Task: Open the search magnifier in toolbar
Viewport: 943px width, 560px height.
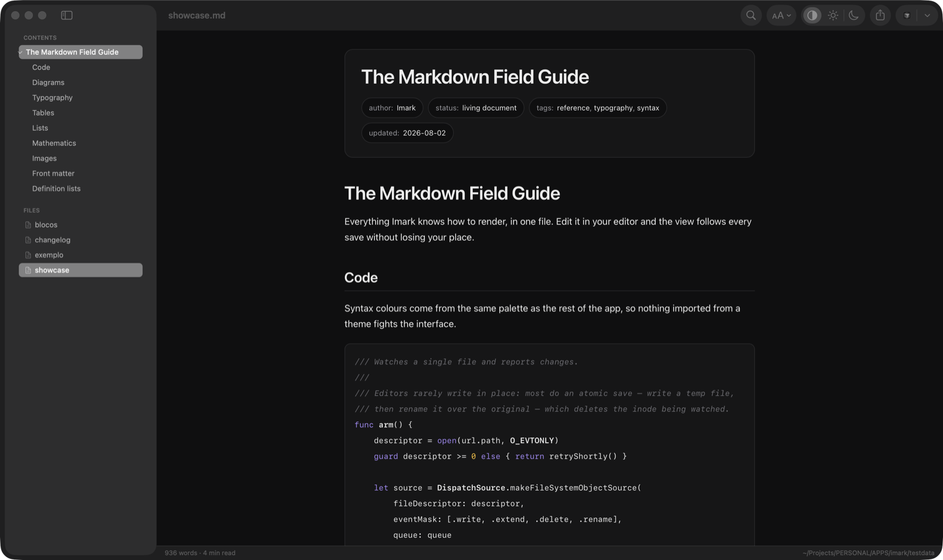Action: [x=751, y=15]
